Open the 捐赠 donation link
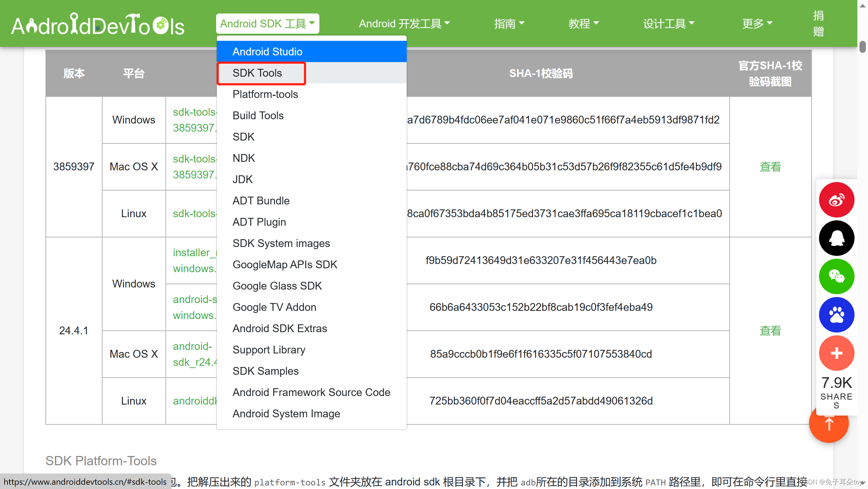Image resolution: width=868 pixels, height=489 pixels. click(819, 23)
